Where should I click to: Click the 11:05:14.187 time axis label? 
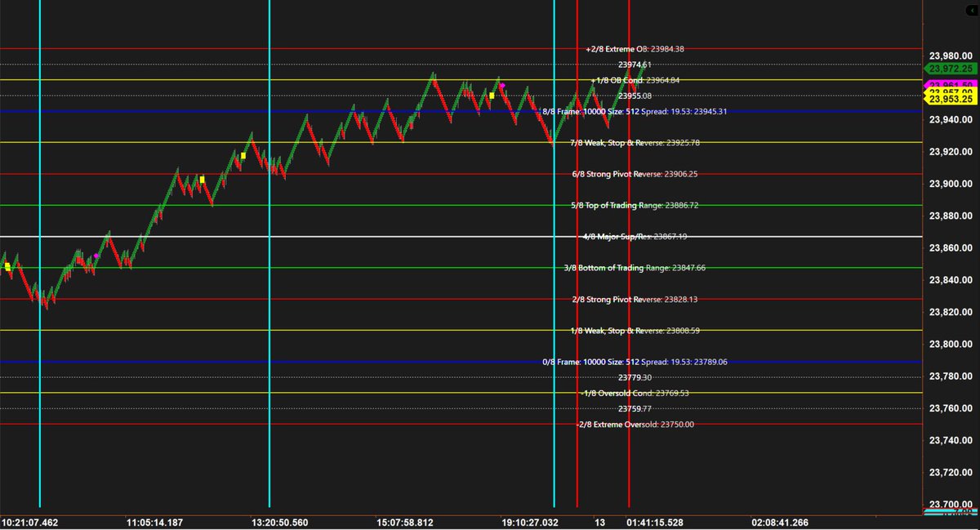coord(154,522)
